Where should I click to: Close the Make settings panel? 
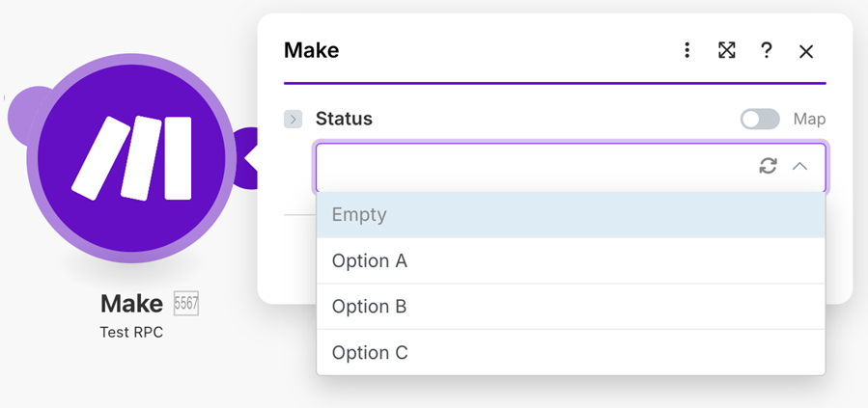coord(806,51)
